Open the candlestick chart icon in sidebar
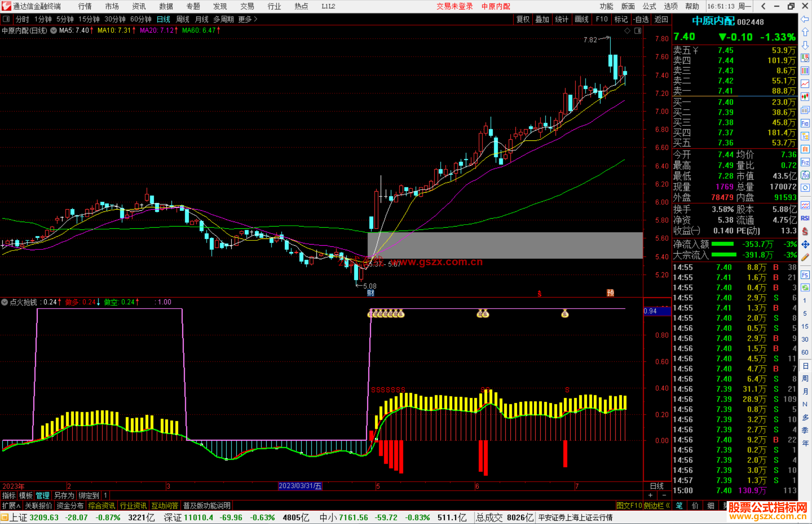 [805, 97]
